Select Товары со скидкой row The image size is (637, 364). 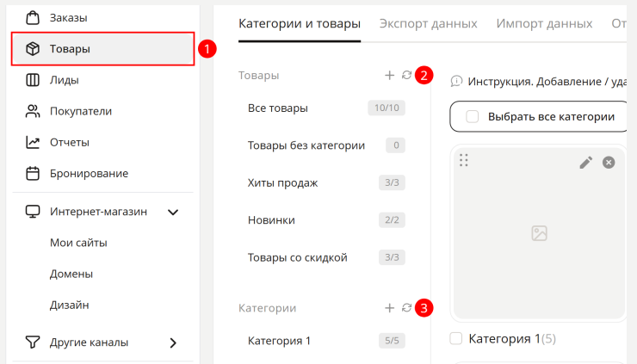pyautogui.click(x=326, y=257)
